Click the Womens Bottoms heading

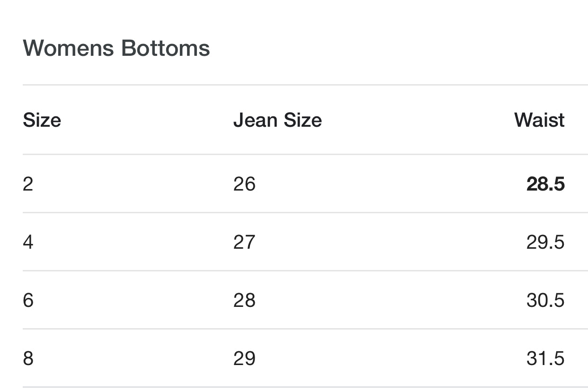click(116, 48)
